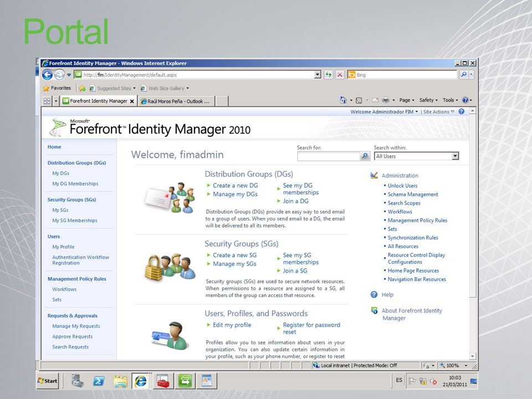Image resolution: width=532 pixels, height=399 pixels.
Task: Open the Tools menu
Action: 450,100
